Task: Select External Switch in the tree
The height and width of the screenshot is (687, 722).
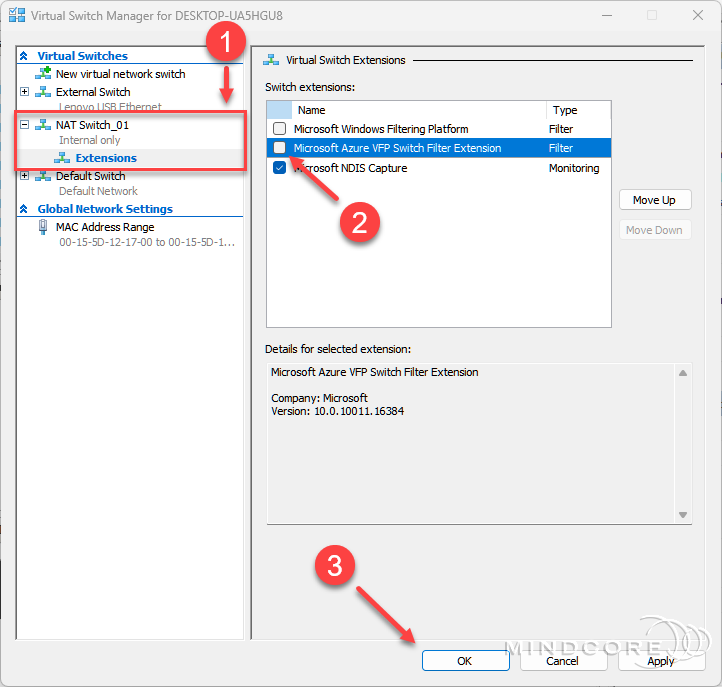Action: coord(93,92)
